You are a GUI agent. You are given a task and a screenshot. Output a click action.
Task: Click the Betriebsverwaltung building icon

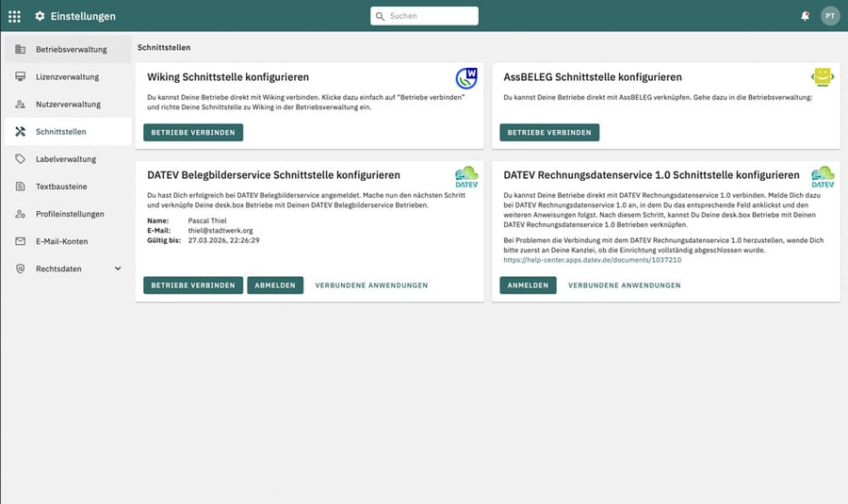point(21,49)
